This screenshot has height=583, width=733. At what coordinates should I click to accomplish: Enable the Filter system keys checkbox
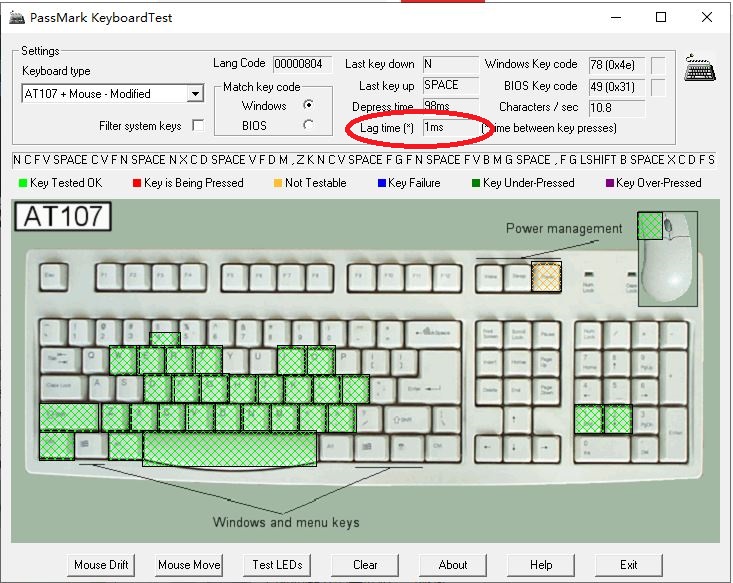[198, 125]
